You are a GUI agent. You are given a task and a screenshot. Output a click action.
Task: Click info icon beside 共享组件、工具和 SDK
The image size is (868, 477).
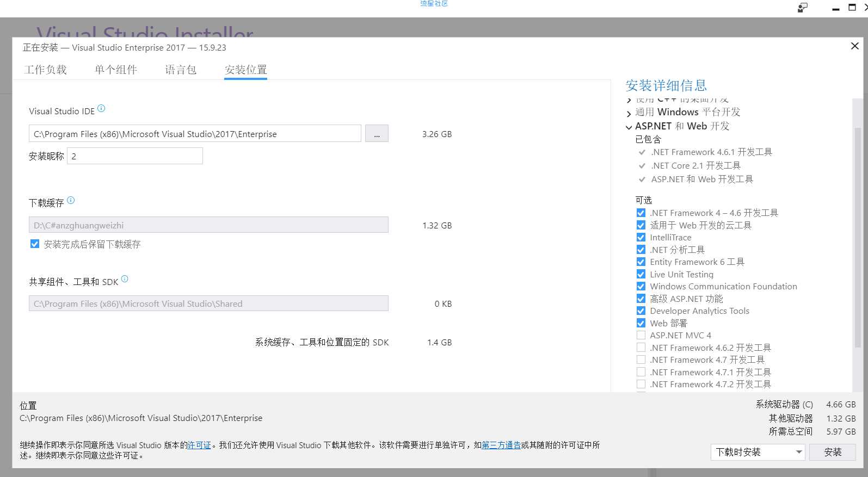pos(125,279)
